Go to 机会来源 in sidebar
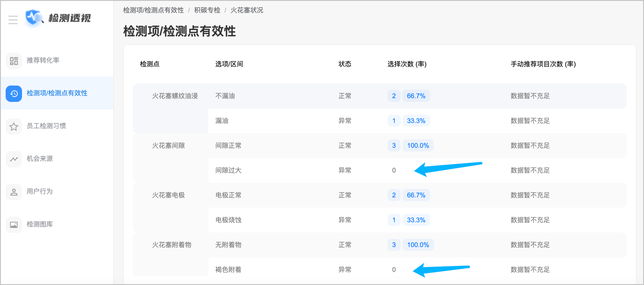644x285 pixels. [40, 159]
